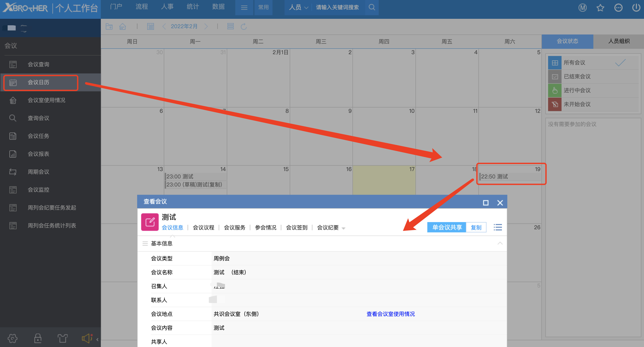Filter by 未开始会议 status
644x347 pixels.
[577, 104]
